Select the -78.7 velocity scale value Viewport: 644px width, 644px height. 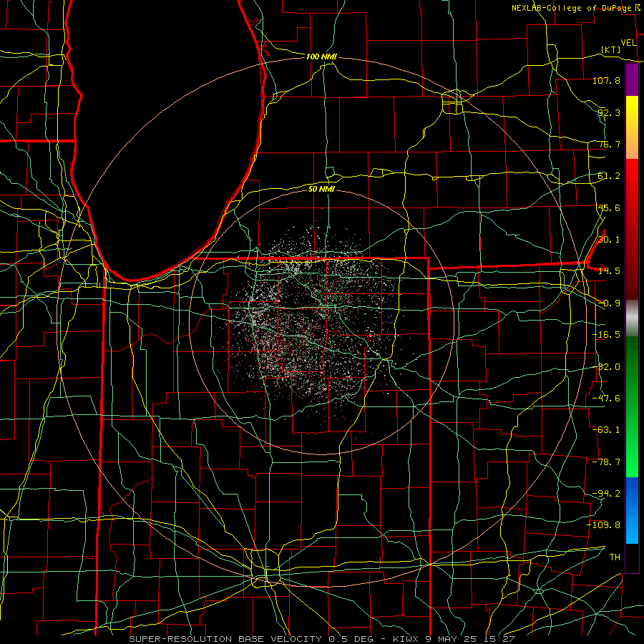pos(606,462)
